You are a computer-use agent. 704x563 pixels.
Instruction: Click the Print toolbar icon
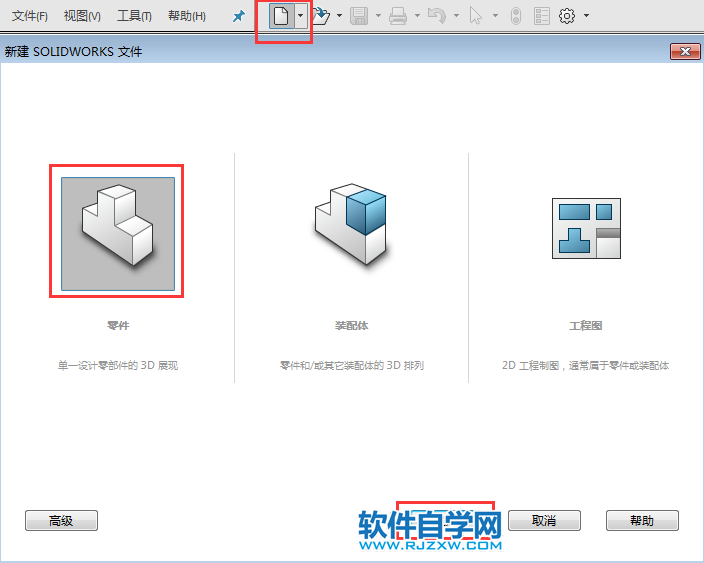click(x=398, y=16)
